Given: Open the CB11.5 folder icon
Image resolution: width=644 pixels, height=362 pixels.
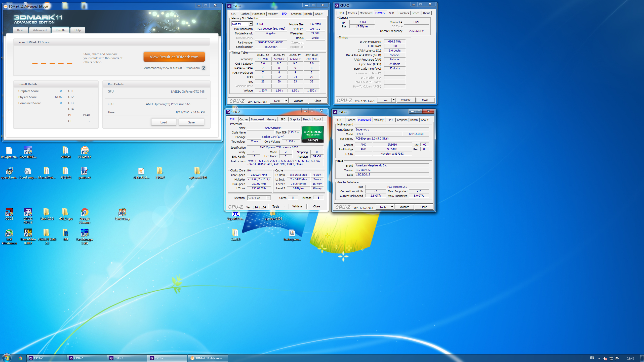Looking at the screenshot, I should (235, 235).
